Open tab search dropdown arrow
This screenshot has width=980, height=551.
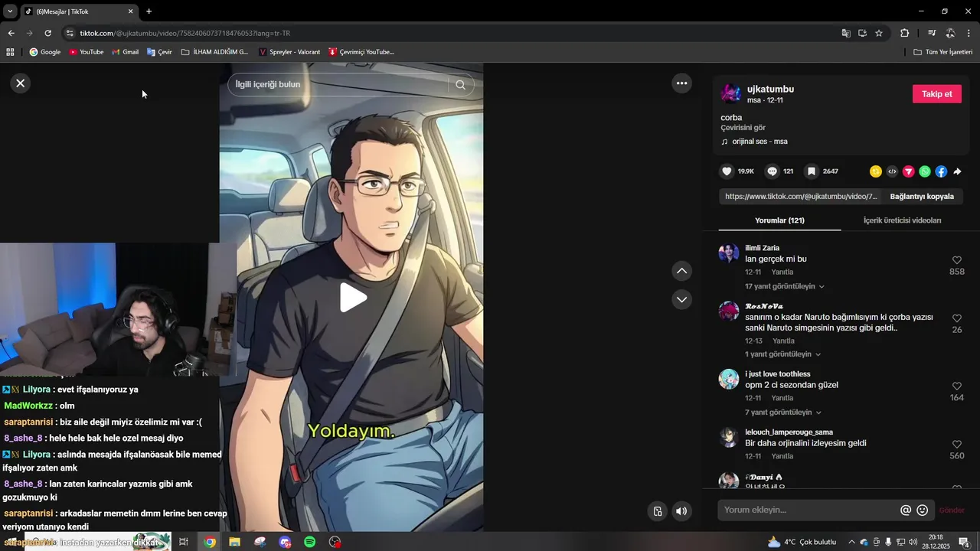[10, 11]
